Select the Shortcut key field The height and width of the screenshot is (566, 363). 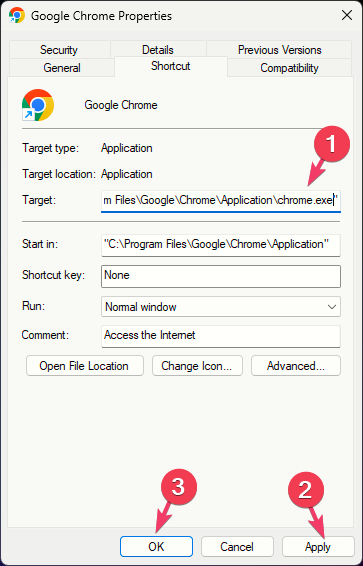[x=221, y=276]
